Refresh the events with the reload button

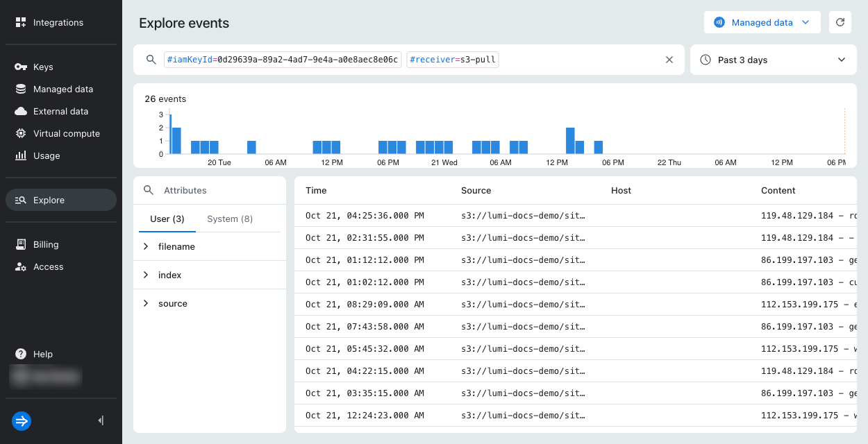pyautogui.click(x=840, y=22)
